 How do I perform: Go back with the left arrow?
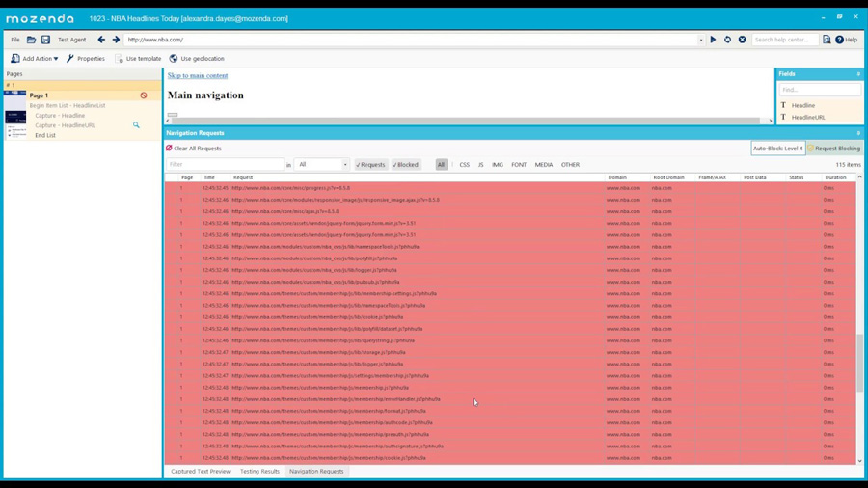[101, 40]
